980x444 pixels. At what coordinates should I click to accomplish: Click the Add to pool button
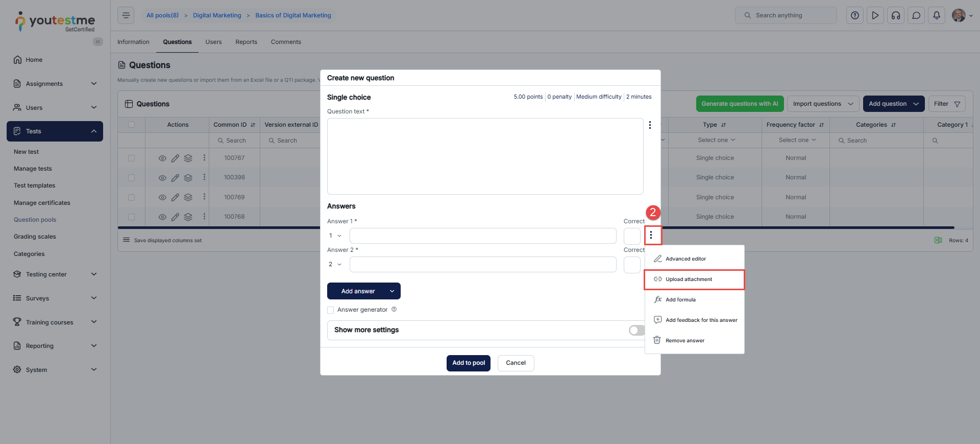coord(468,363)
